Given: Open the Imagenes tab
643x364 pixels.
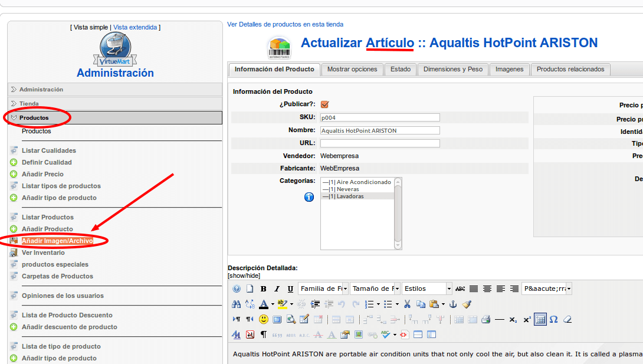Looking at the screenshot, I should pyautogui.click(x=509, y=69).
